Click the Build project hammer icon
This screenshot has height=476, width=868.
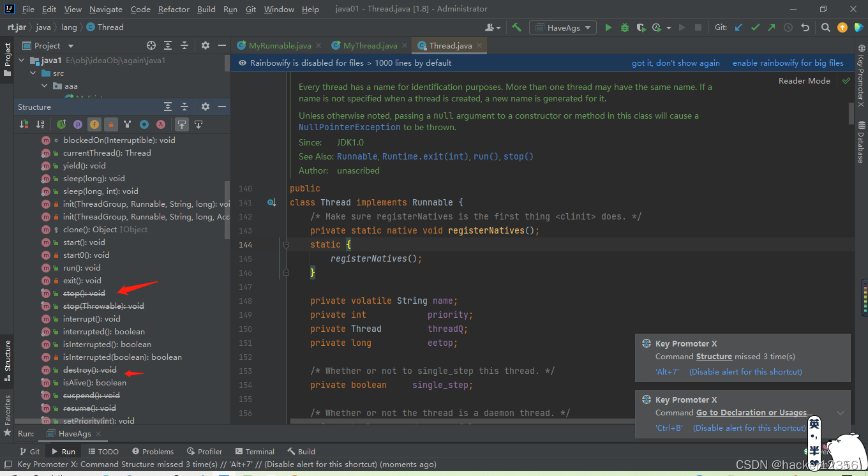[517, 27]
